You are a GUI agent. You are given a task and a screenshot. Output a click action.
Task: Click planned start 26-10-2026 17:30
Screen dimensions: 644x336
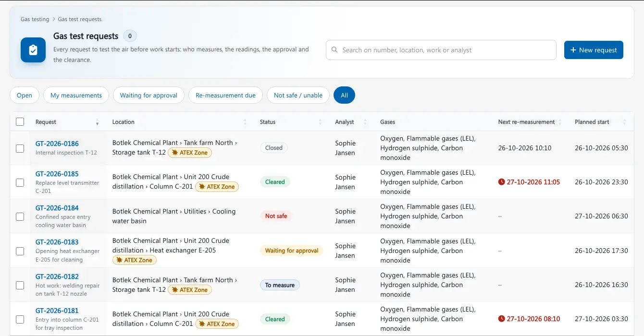601,251
